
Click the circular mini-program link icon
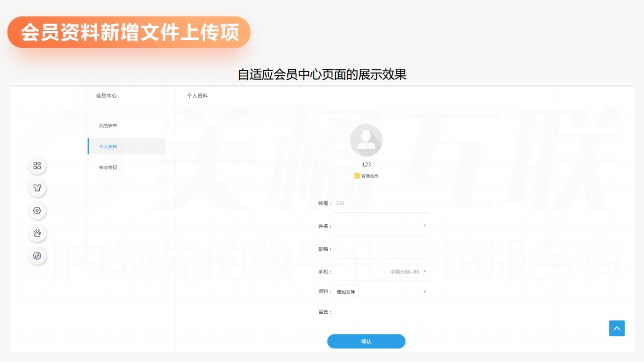coord(37,256)
